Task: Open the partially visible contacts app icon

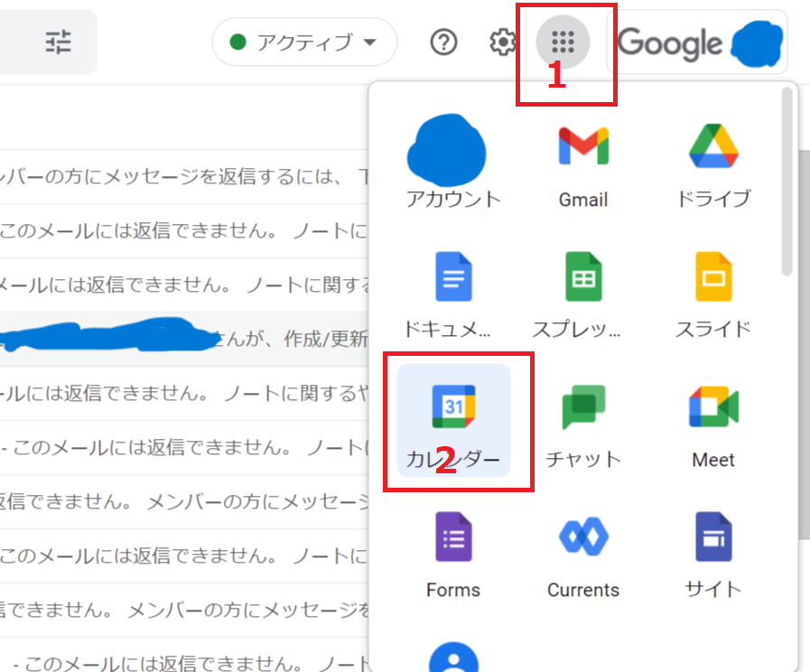Action: pos(453,656)
